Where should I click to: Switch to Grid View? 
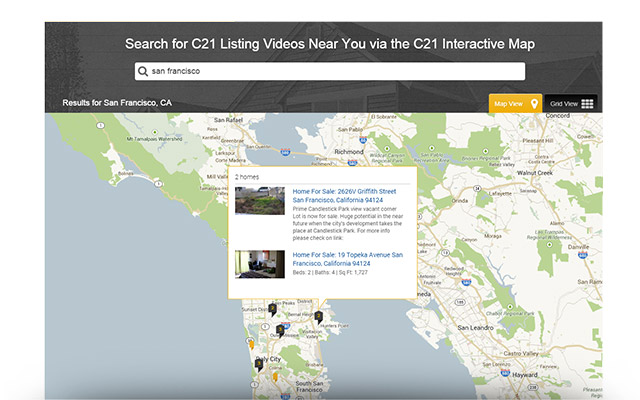(x=571, y=104)
